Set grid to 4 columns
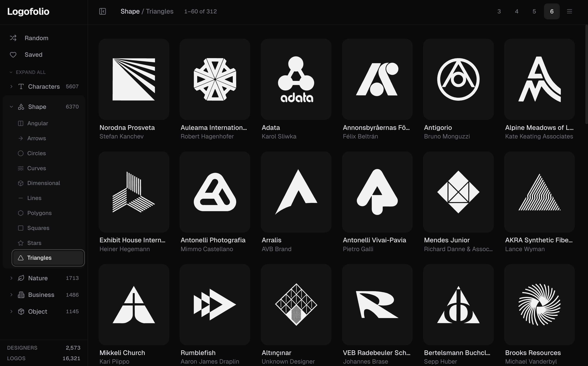 point(517,11)
